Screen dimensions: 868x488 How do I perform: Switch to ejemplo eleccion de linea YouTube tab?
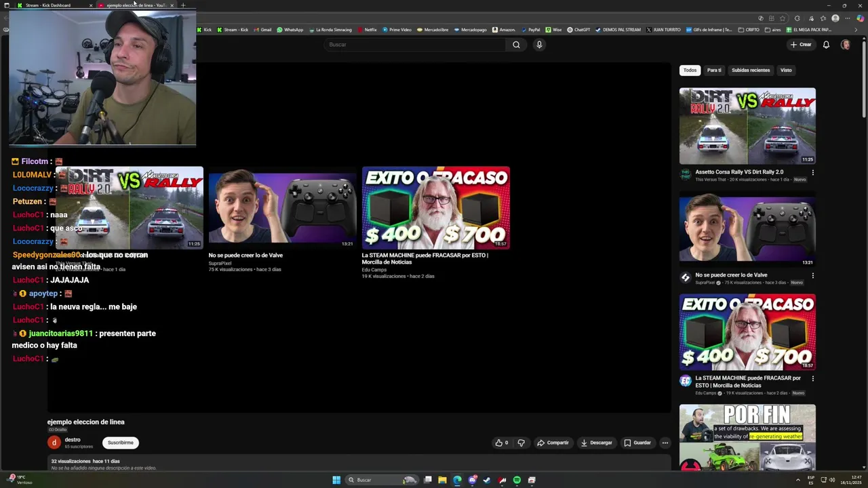coord(136,5)
